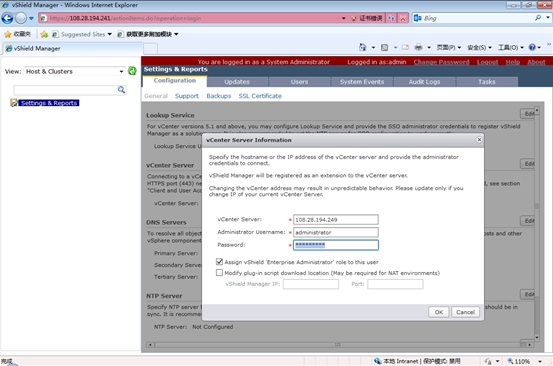Screen dimensions: 553x366
Task: Click the vCenter Server address field
Action: click(x=336, y=220)
